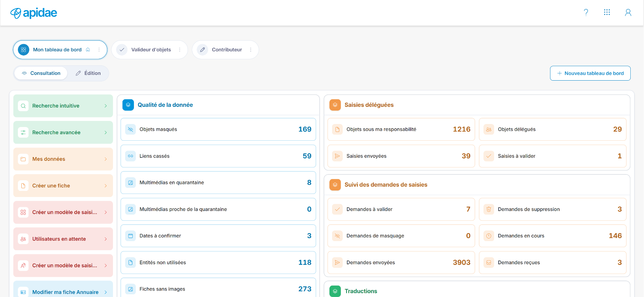Click the Nouveau tableau de bord button
Viewport: 644px width, 297px height.
coord(590,73)
